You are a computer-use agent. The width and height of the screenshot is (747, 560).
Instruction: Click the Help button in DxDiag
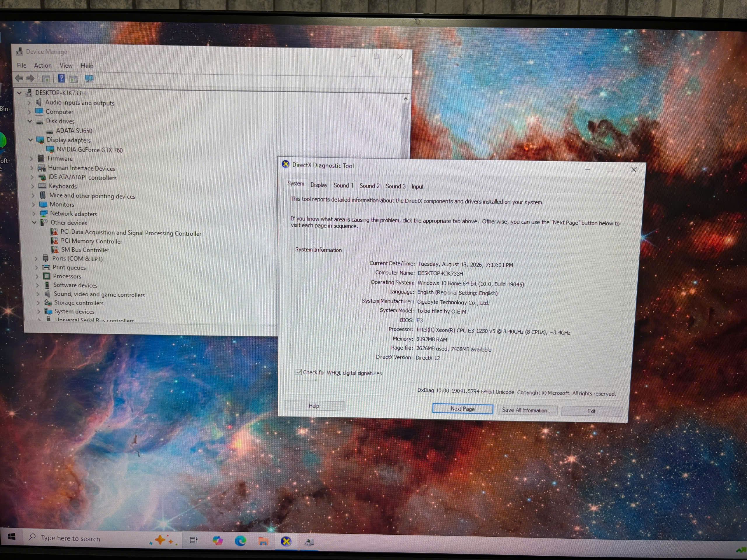point(314,406)
